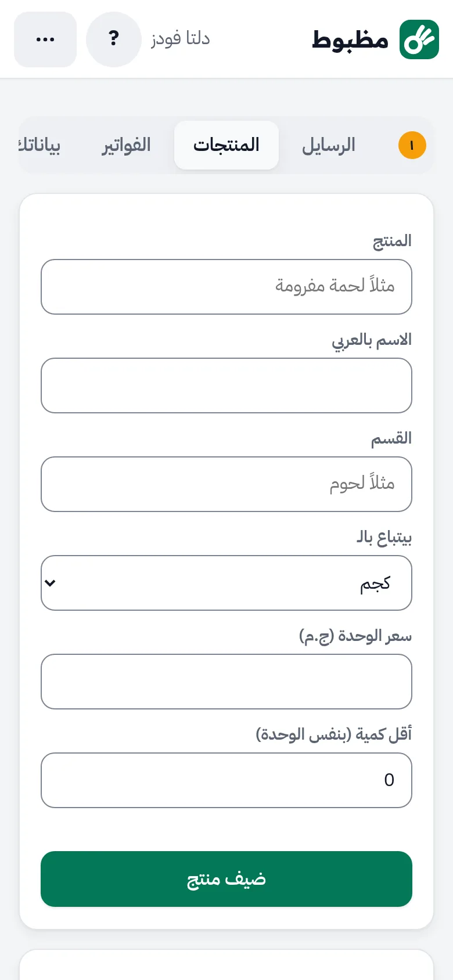Viewport: 453px width, 980px height.
Task: Focus the المنتج product name field
Action: [x=227, y=287]
